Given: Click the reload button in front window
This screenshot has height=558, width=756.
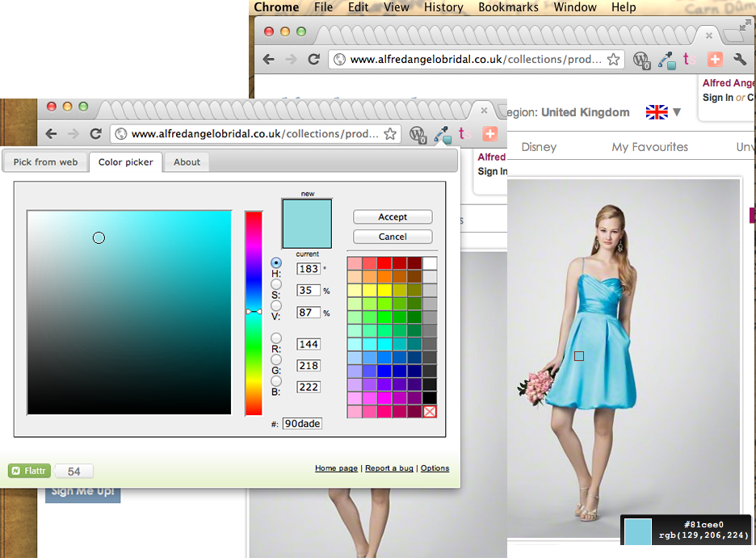Looking at the screenshot, I should coord(95,134).
